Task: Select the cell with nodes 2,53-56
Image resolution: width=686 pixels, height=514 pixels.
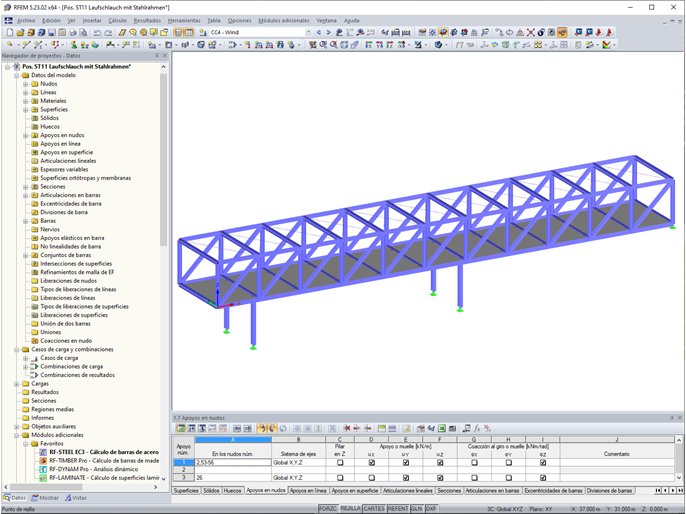Action: [x=233, y=462]
